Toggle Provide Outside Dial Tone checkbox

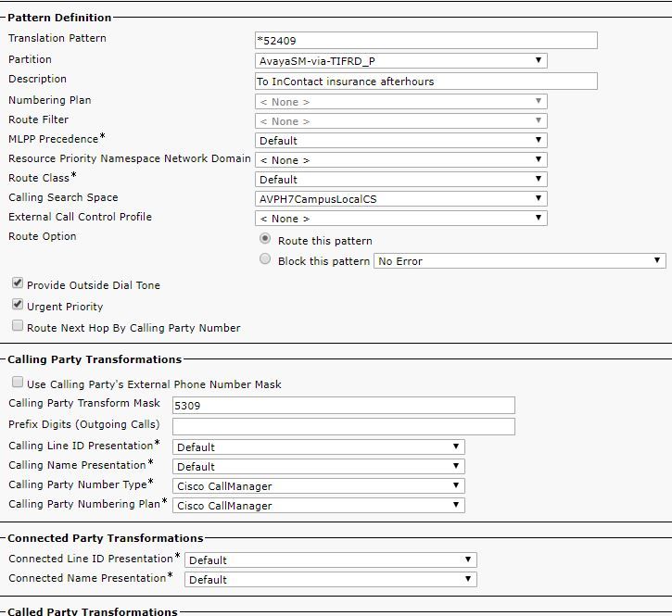point(18,283)
